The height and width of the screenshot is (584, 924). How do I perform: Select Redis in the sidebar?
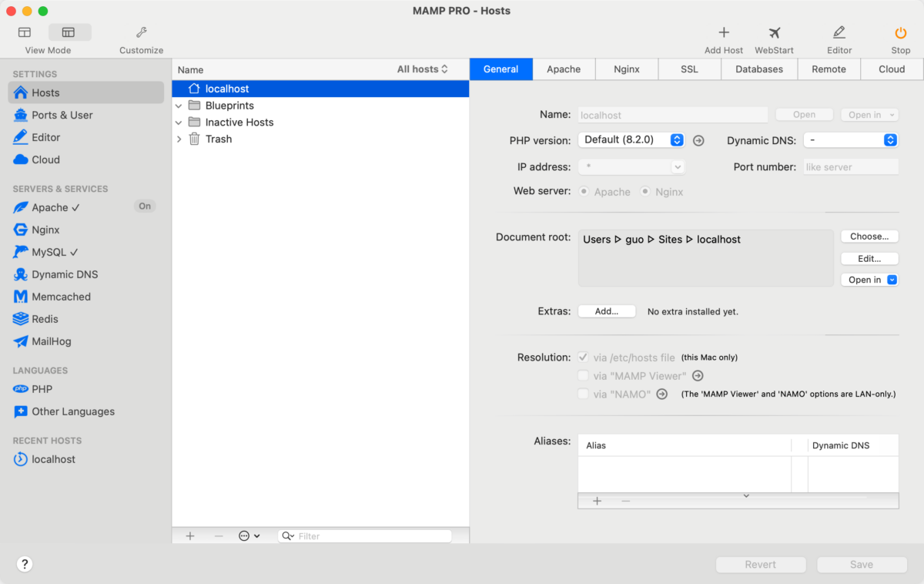pos(86,319)
